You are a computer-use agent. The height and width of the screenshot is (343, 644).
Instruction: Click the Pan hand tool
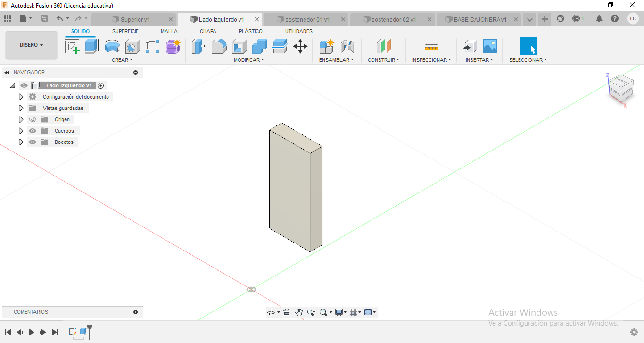tap(299, 312)
